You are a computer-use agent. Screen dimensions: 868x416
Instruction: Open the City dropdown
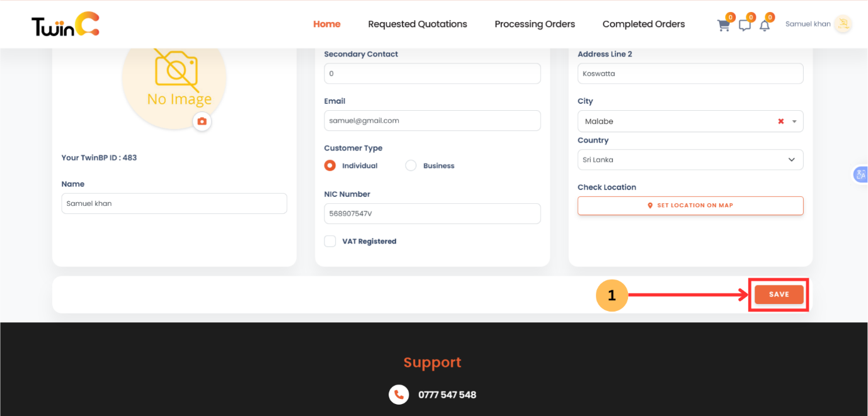click(x=795, y=121)
